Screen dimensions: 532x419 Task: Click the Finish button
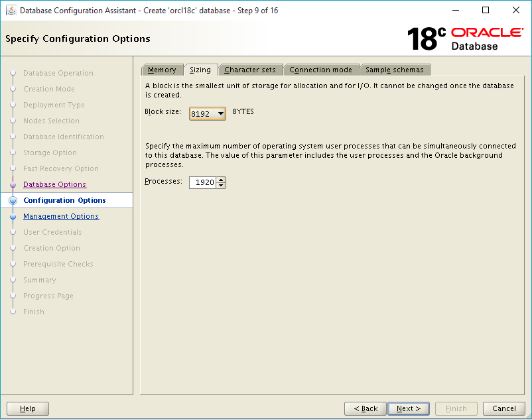coord(456,408)
